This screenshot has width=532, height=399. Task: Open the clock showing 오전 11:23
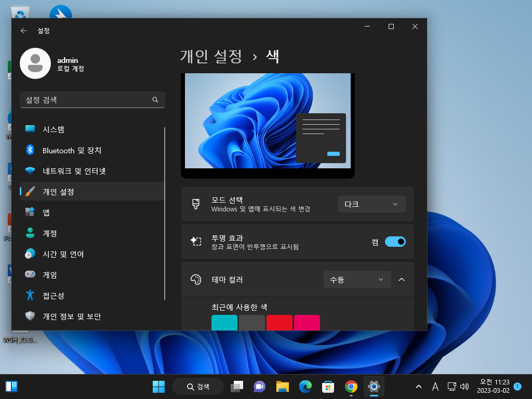[494, 387]
